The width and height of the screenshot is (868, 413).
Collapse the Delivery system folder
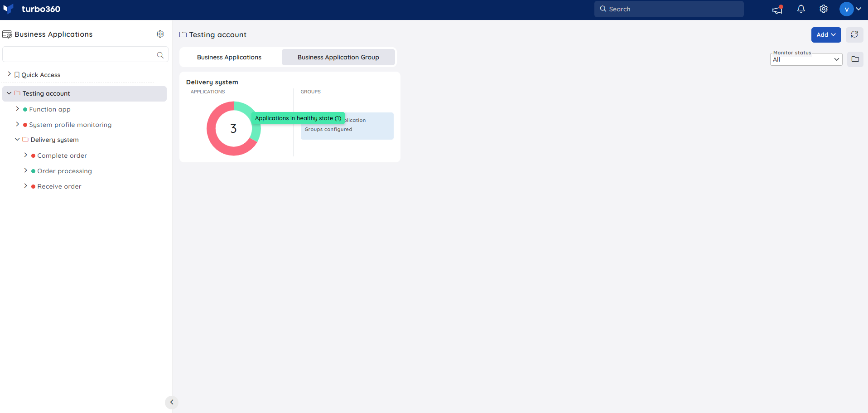[x=17, y=139]
